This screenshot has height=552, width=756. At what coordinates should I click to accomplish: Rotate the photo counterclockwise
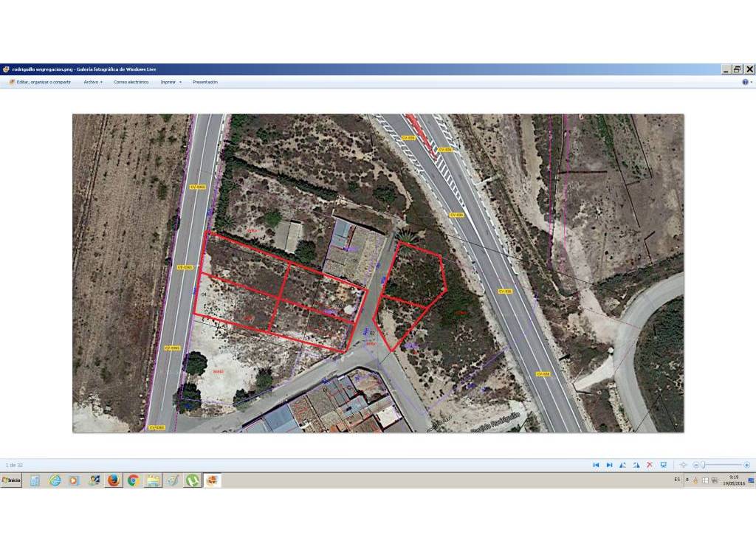tap(622, 465)
